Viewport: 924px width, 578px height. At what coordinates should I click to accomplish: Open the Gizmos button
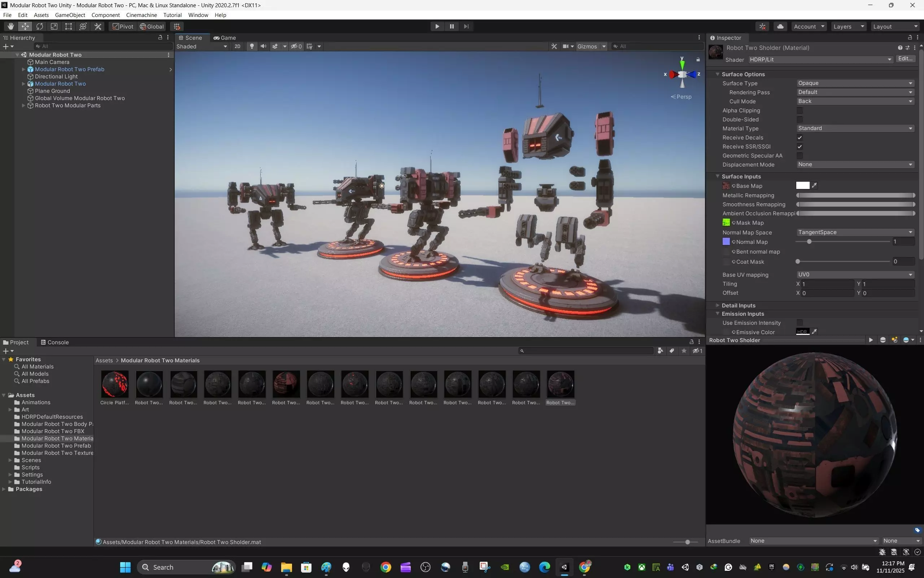[587, 46]
